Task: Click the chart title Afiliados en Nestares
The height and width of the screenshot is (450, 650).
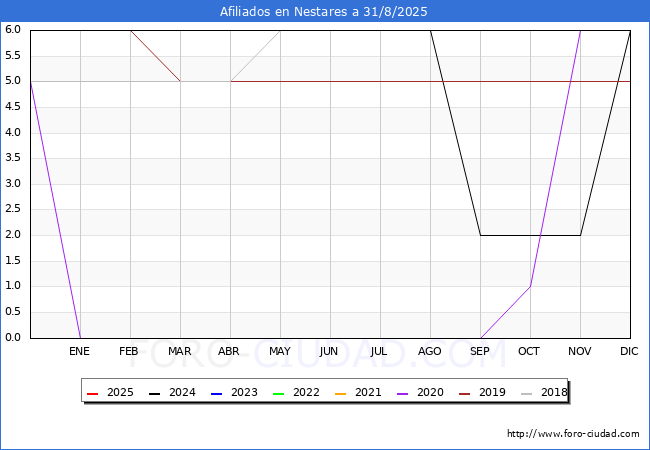Action: 325,12
